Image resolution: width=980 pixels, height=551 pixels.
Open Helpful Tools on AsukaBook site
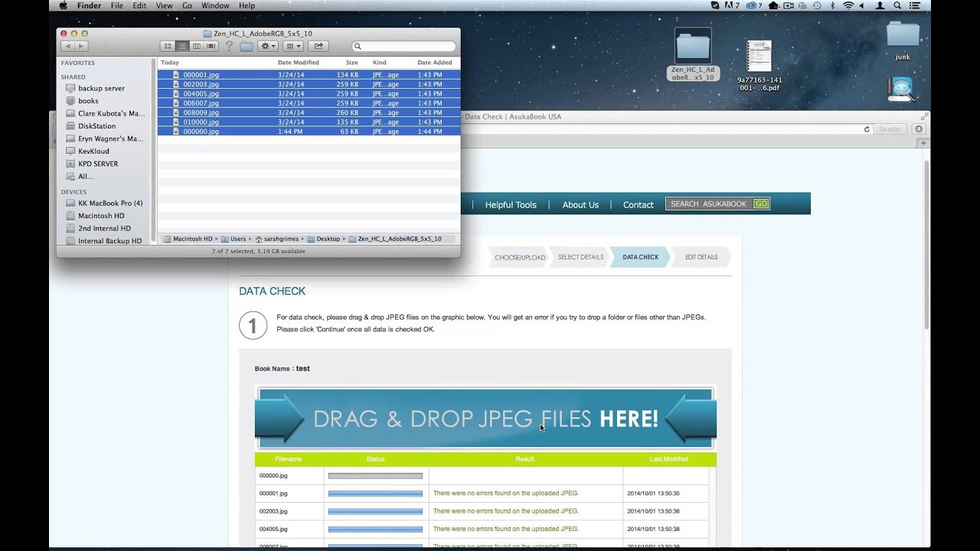[511, 204]
